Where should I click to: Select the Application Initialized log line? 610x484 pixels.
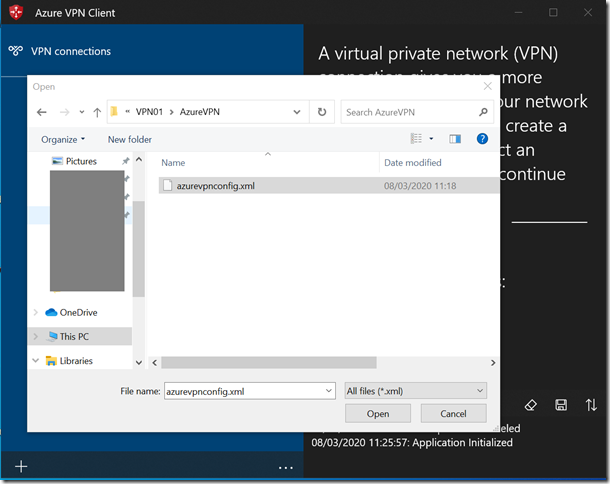point(412,443)
